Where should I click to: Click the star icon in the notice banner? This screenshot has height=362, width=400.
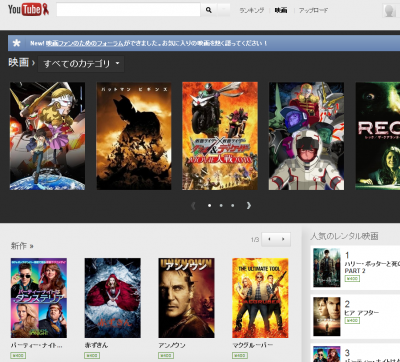(x=16, y=43)
